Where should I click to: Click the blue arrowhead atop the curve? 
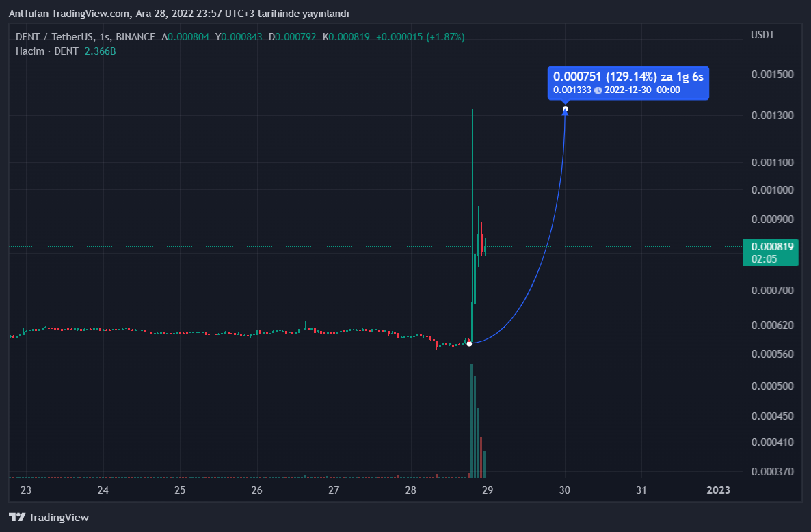click(565, 114)
